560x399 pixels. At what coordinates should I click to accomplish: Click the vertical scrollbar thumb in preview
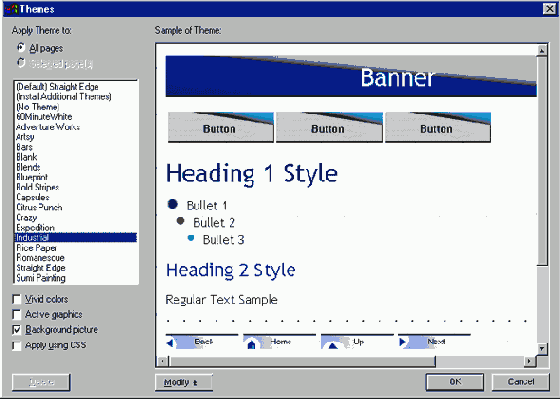[x=542, y=160]
